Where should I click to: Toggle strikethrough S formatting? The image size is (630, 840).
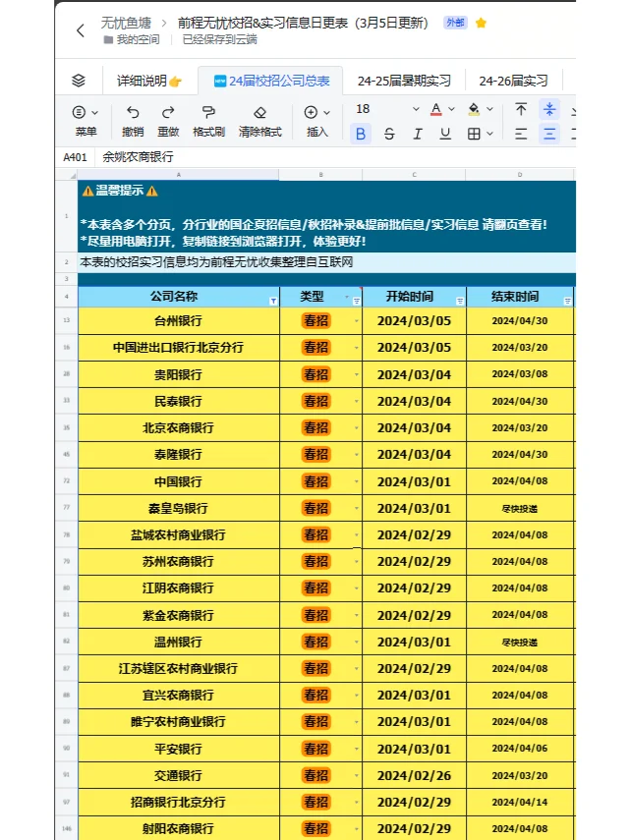coord(389,134)
